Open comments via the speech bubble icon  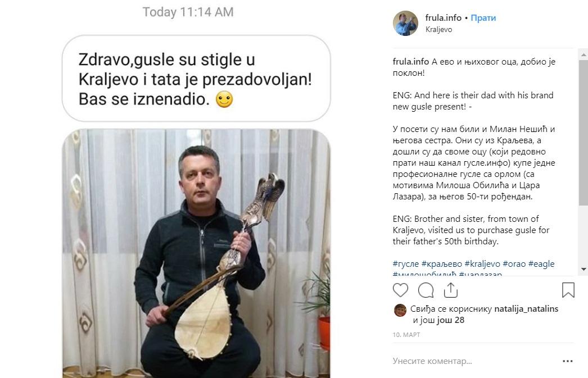(x=426, y=290)
